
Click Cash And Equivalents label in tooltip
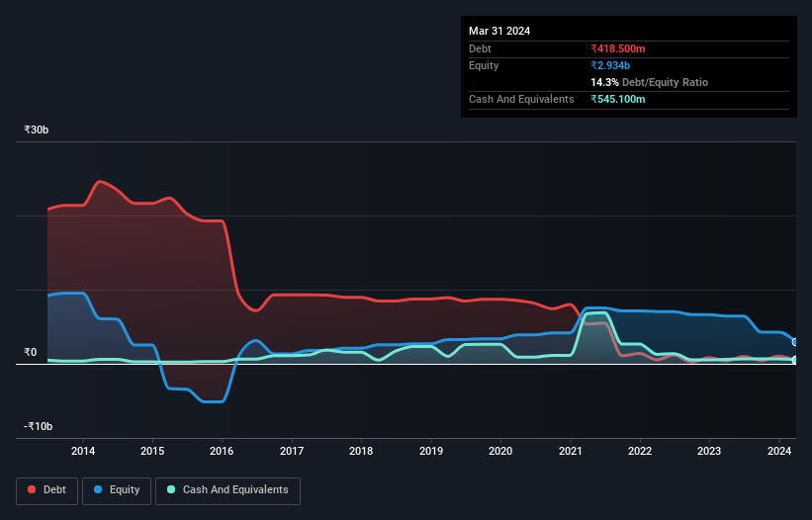521,99
